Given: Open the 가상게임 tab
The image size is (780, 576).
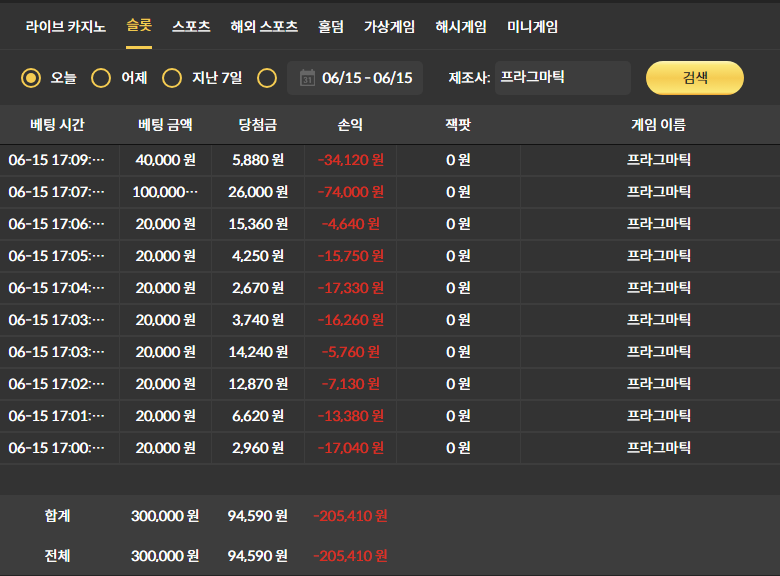Looking at the screenshot, I should click(390, 26).
